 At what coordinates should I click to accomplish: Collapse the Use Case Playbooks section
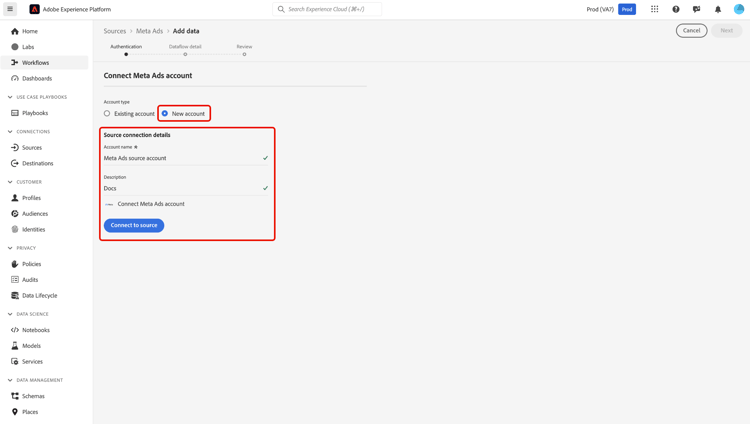10,97
